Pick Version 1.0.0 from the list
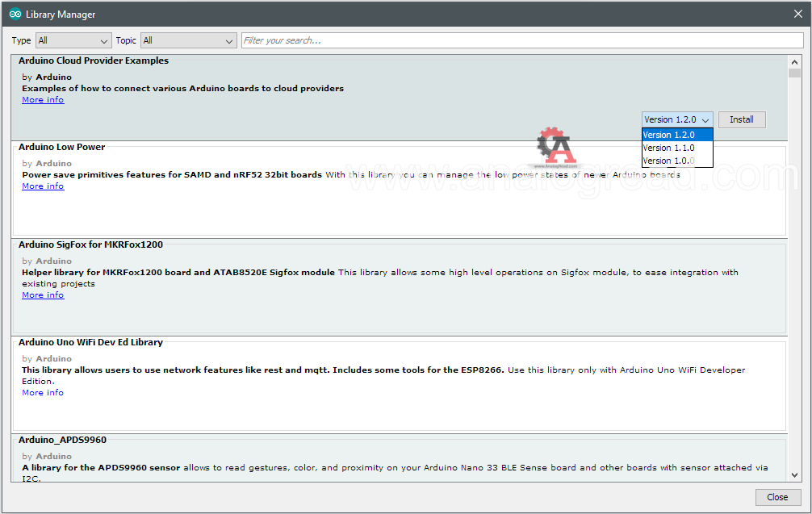Screen dimensions: 812x514 click(677, 161)
